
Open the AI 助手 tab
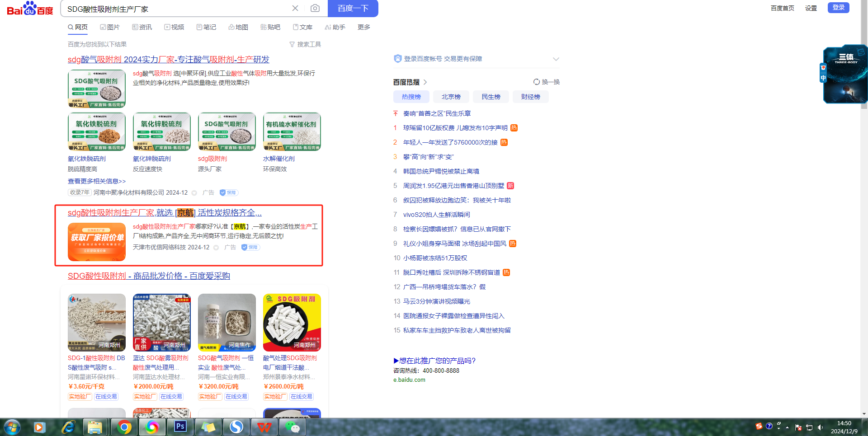point(335,27)
